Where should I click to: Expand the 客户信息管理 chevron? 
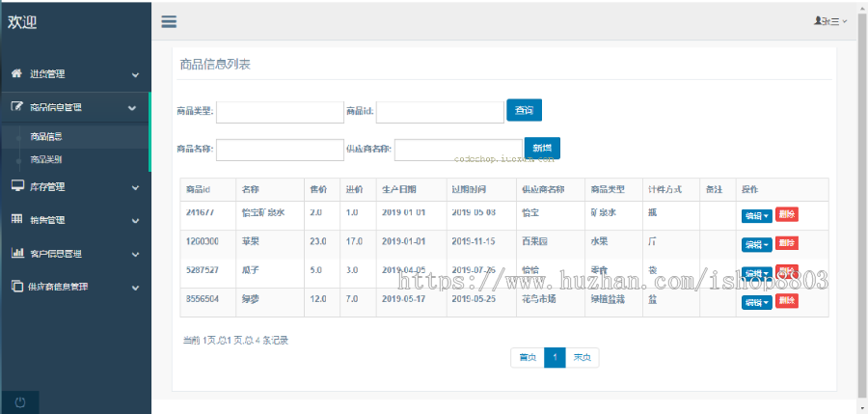tap(135, 255)
